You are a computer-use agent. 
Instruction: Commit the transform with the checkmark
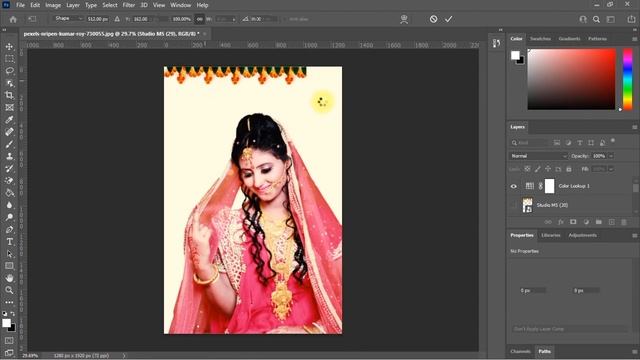coord(449,19)
